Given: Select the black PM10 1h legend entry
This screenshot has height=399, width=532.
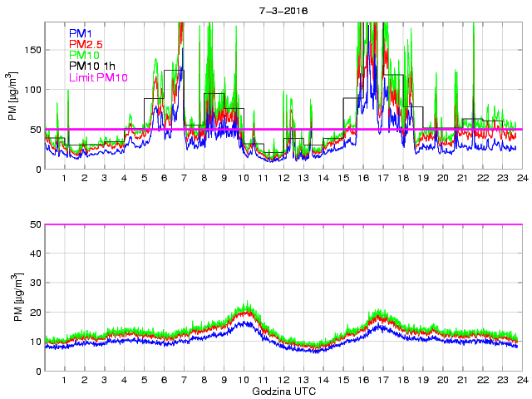Looking at the screenshot, I should coord(91,66).
